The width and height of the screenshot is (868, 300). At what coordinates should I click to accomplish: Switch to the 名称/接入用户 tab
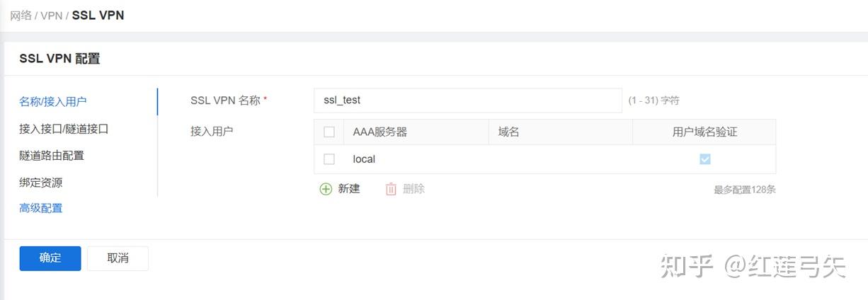coord(53,102)
